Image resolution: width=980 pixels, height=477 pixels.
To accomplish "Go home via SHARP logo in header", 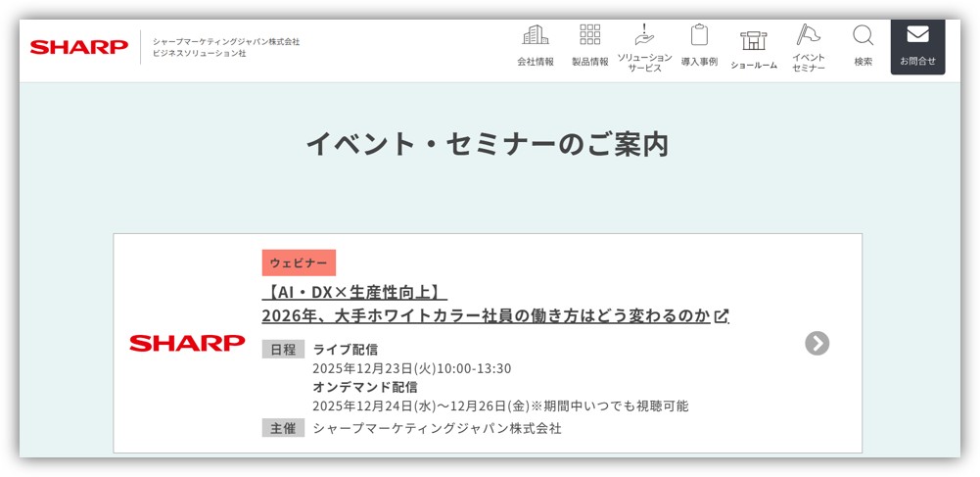I will [x=79, y=47].
